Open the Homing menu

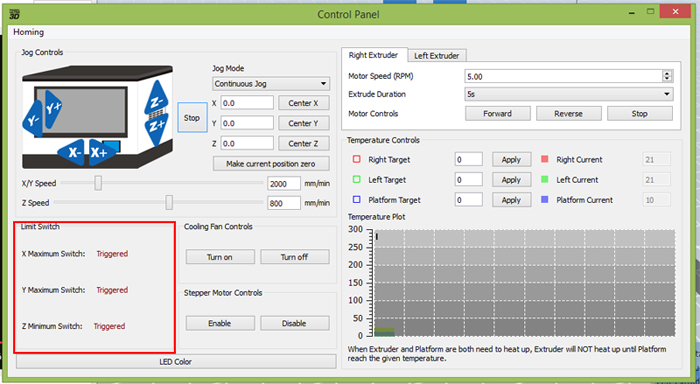29,32
